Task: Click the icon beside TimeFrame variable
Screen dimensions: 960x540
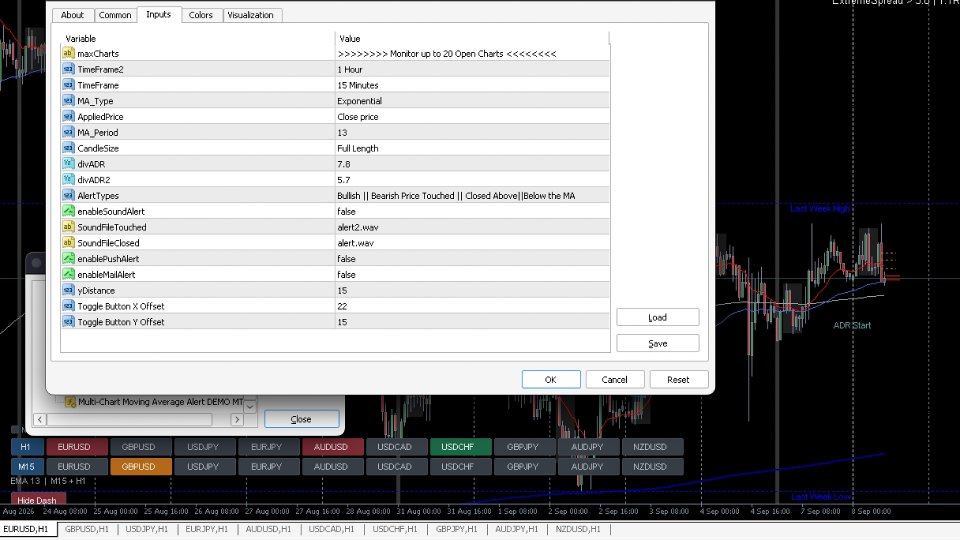Action: (x=68, y=85)
